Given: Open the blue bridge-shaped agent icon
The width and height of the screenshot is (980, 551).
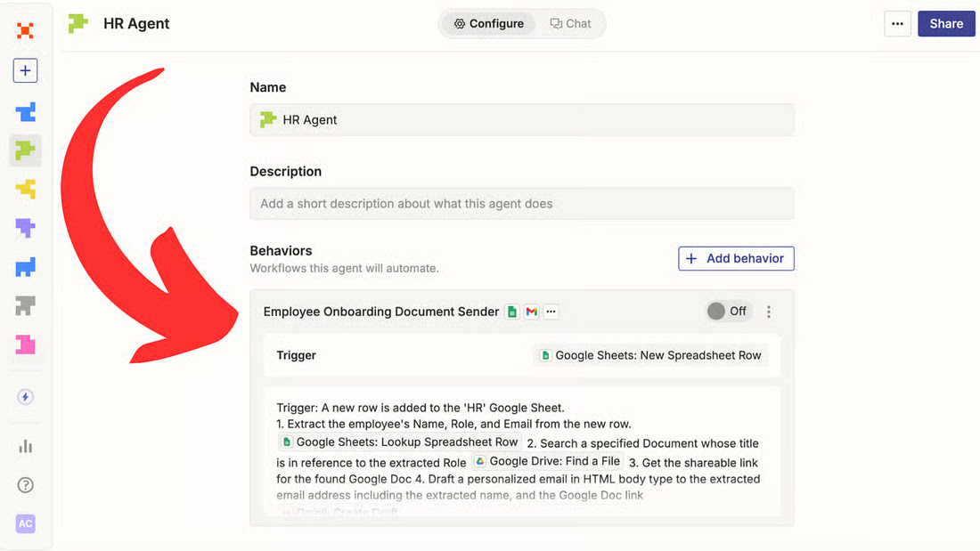Looking at the screenshot, I should point(25,267).
